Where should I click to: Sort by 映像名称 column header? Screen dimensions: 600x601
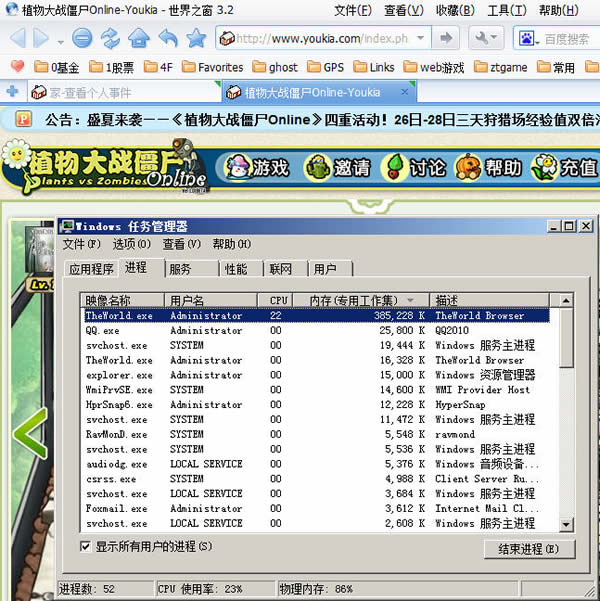[122, 300]
